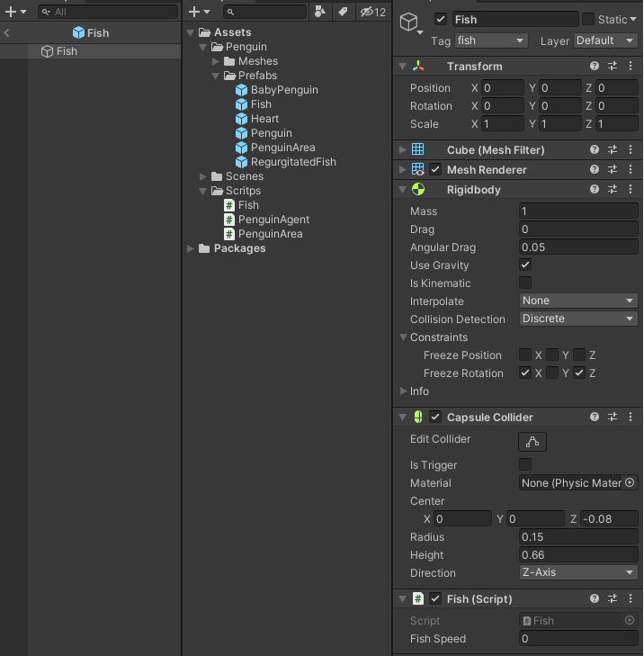Open the Static dropdown arrow
Viewport: 644px width, 656px height.
[x=633, y=19]
